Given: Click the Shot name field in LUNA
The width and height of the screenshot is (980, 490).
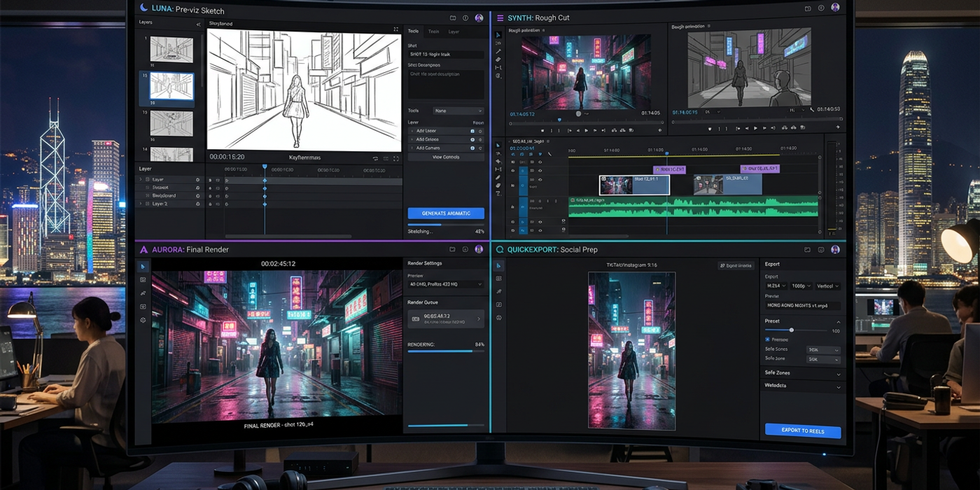Looking at the screenshot, I should pos(446,54).
